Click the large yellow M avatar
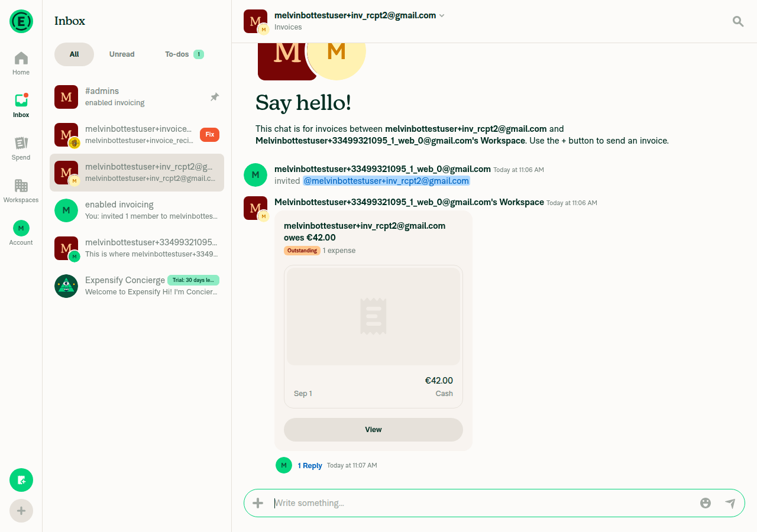Image resolution: width=757 pixels, height=532 pixels. [x=336, y=61]
